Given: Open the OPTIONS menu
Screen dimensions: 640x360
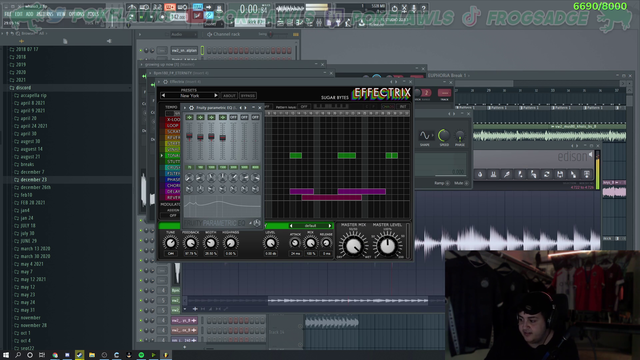Looking at the screenshot, I should (x=76, y=14).
